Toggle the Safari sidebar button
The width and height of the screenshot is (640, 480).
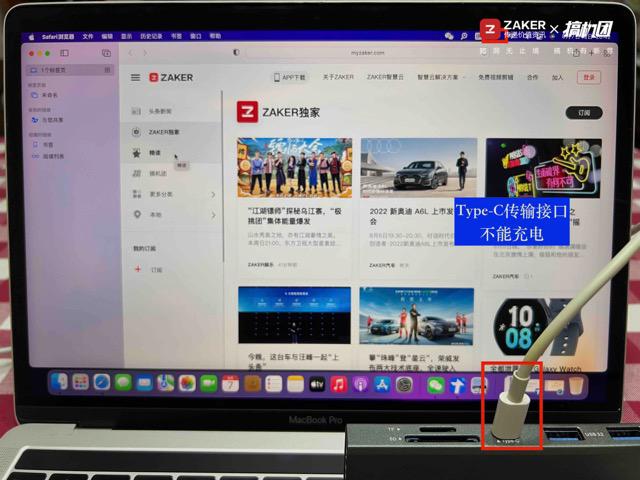click(64, 53)
